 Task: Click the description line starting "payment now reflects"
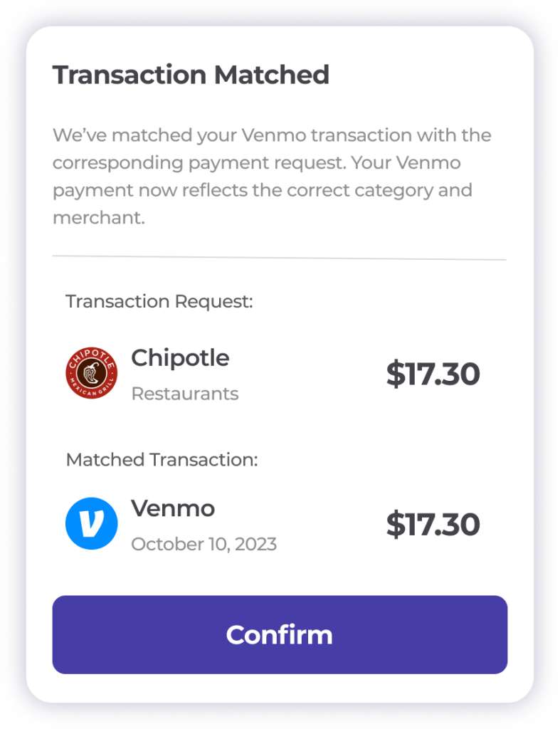pos(262,191)
